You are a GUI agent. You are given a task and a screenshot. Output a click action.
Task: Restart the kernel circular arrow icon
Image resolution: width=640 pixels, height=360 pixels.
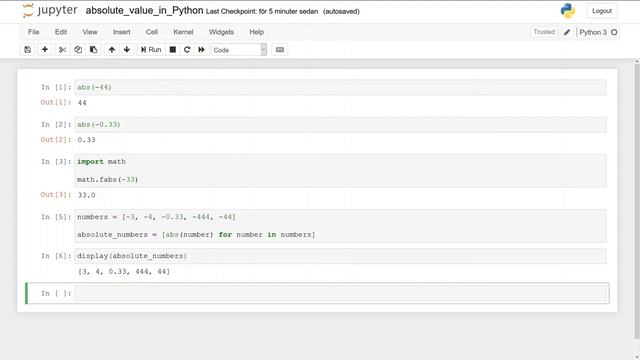point(187,50)
